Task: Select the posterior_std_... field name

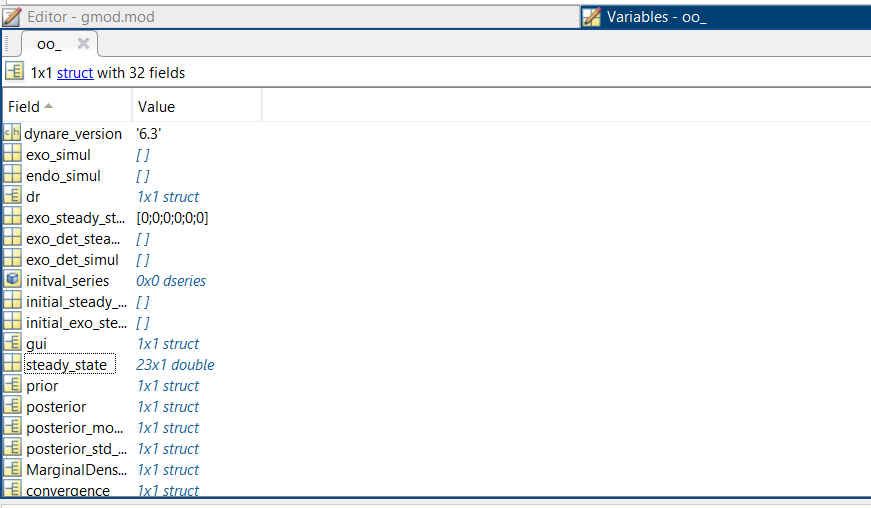Action: click(76, 449)
